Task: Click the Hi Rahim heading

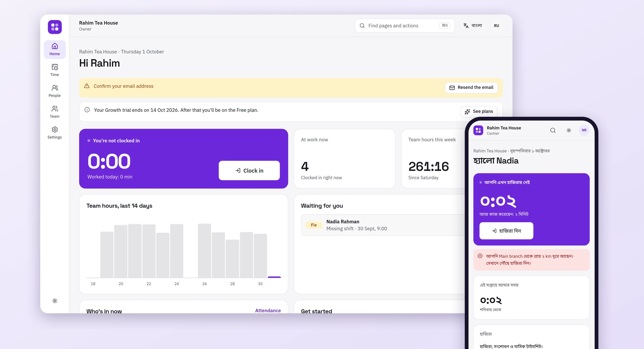Action: point(100,63)
